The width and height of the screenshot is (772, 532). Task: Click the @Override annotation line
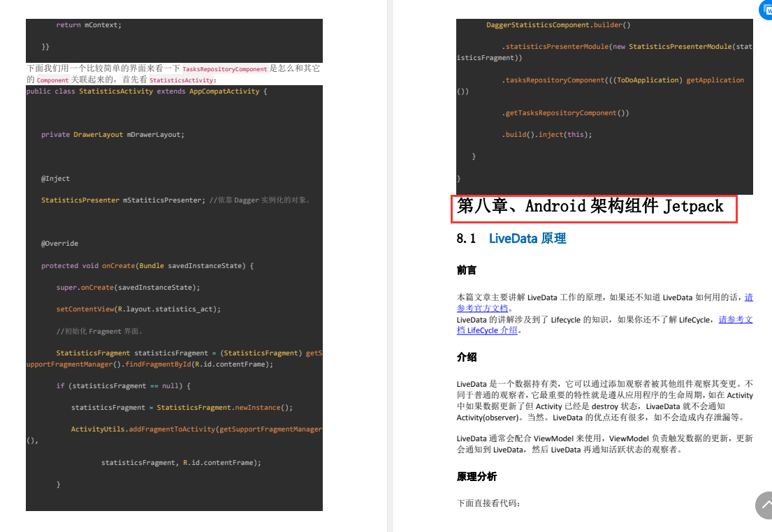59,243
